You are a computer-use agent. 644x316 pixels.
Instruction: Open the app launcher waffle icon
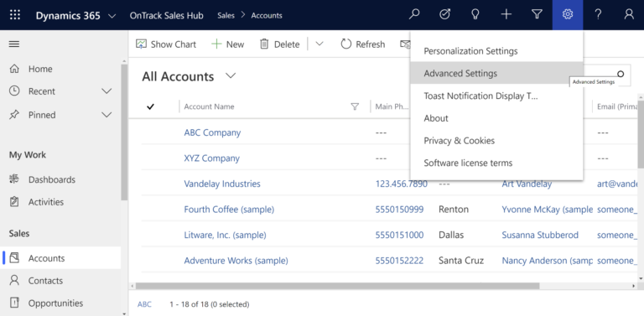(x=15, y=15)
